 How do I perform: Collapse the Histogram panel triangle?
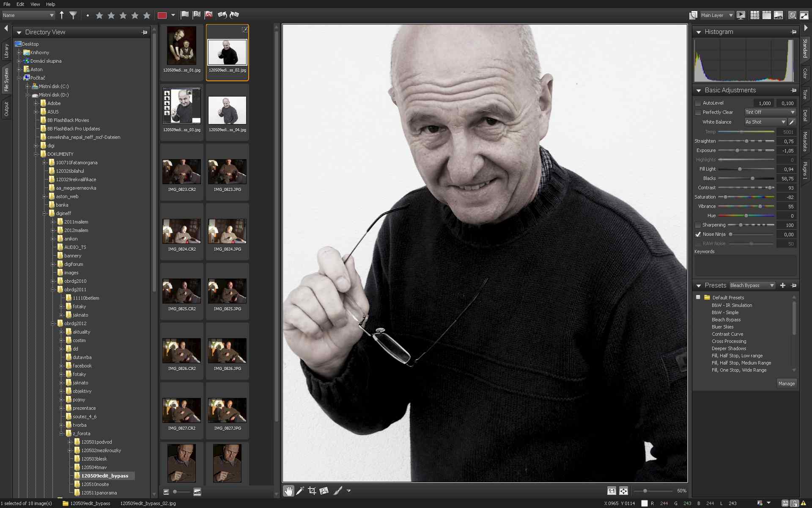[699, 32]
